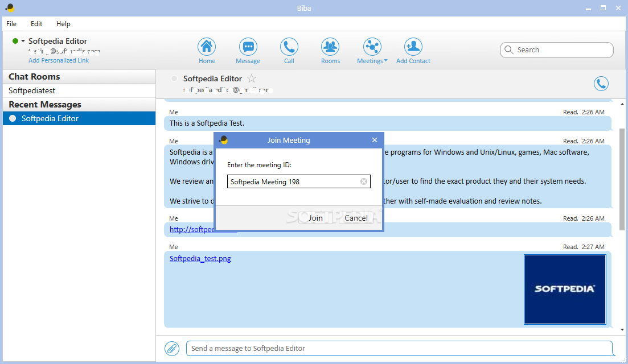The image size is (628, 364).
Task: Click the meeting ID text field
Action: [298, 181]
